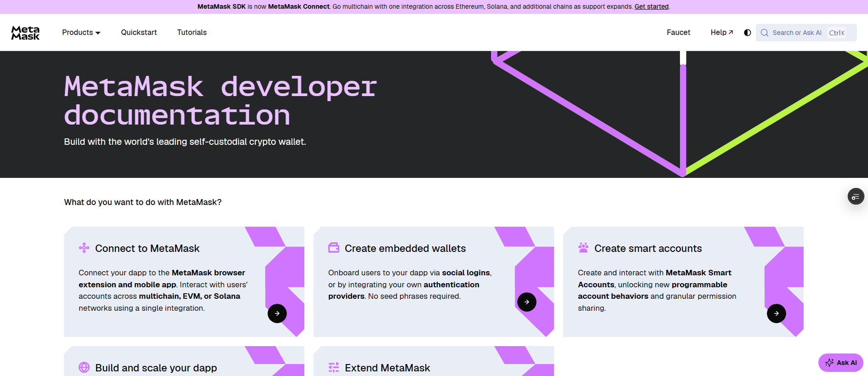Click the Ctrl K shortcut badge
The height and width of the screenshot is (376, 868).
pyautogui.click(x=837, y=33)
